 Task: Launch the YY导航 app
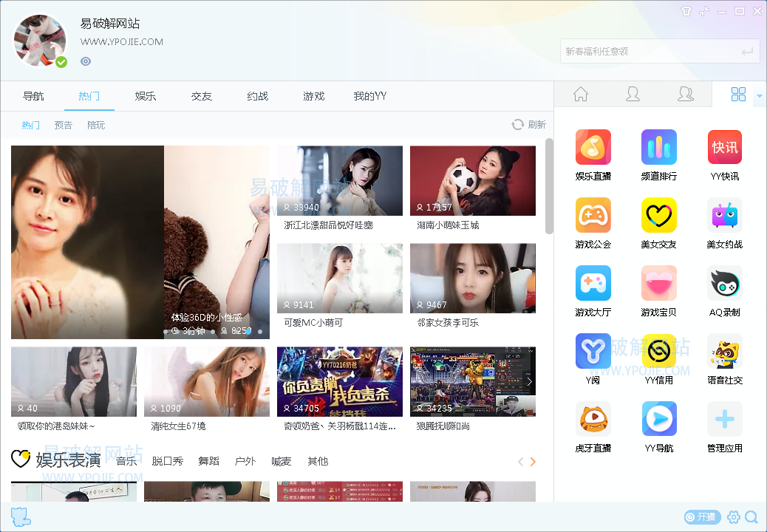click(659, 419)
